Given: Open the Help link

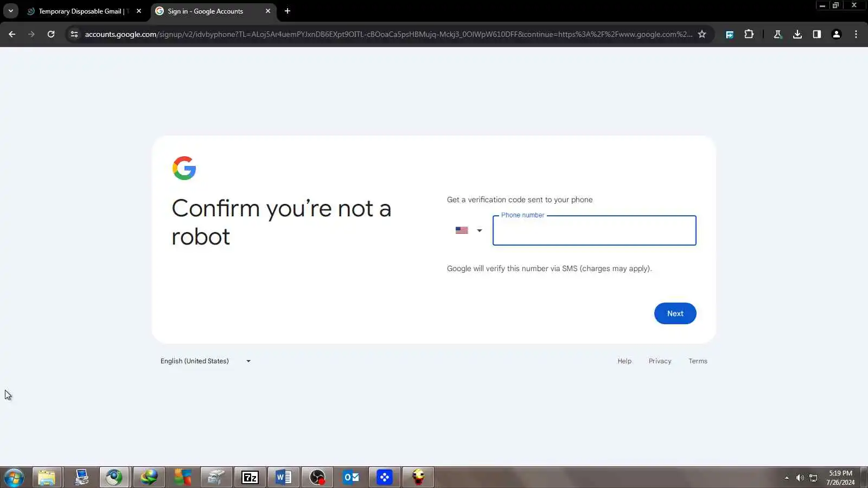Looking at the screenshot, I should coord(624,361).
